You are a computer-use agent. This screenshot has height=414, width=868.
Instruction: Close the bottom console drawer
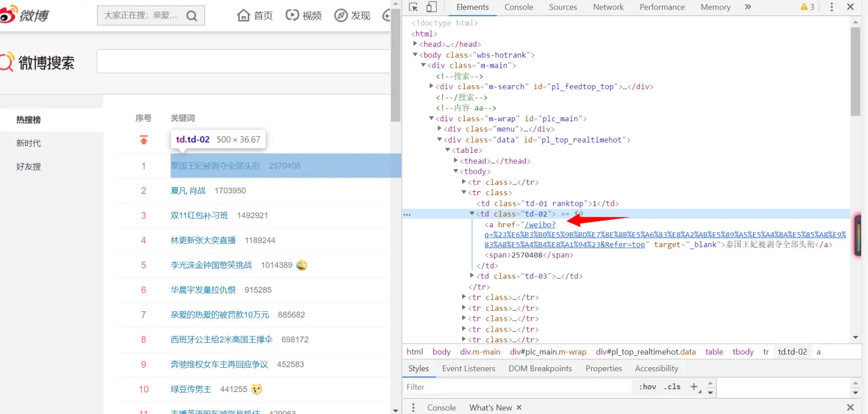tap(851, 407)
